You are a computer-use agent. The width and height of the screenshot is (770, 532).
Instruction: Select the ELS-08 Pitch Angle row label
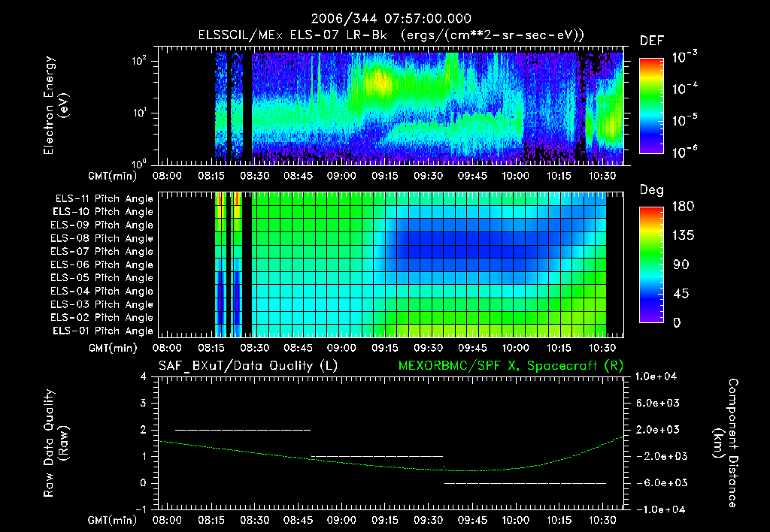point(102,238)
